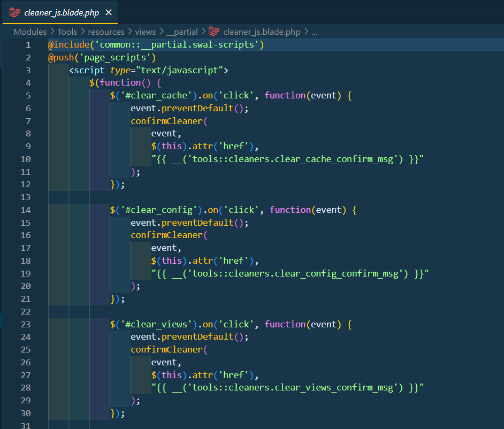Open the __partial breadcrumb segment
The width and height of the screenshot is (504, 429).
[x=182, y=32]
